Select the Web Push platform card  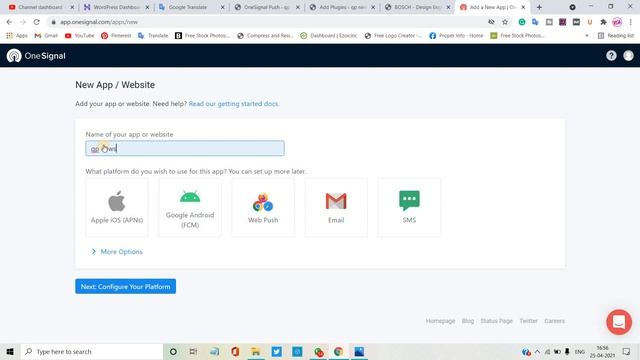coord(263,207)
